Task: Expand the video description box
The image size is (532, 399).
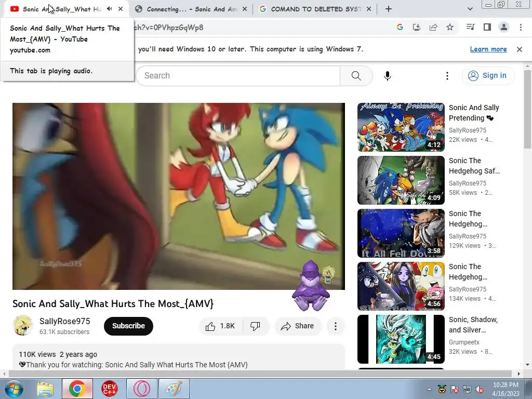Action: (179, 357)
